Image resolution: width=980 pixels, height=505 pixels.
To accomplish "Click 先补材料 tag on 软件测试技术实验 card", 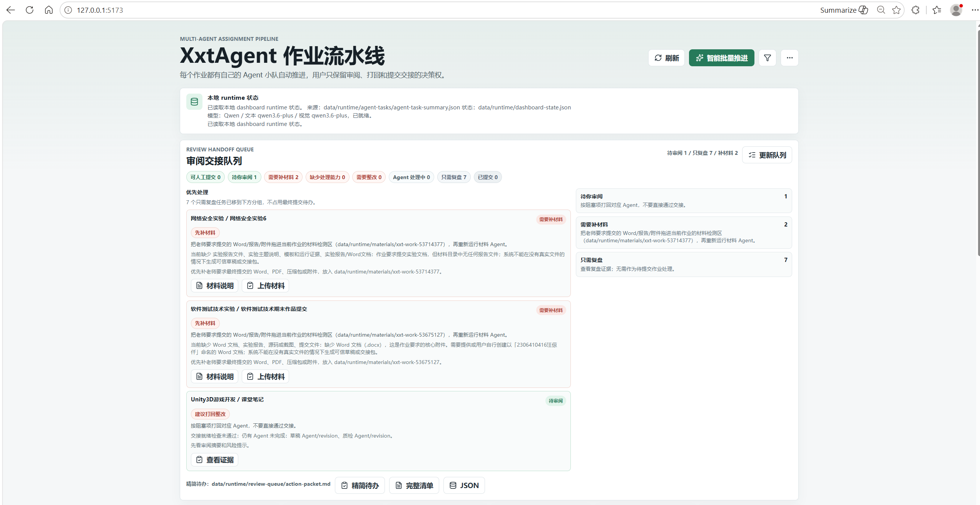I will click(x=205, y=324).
